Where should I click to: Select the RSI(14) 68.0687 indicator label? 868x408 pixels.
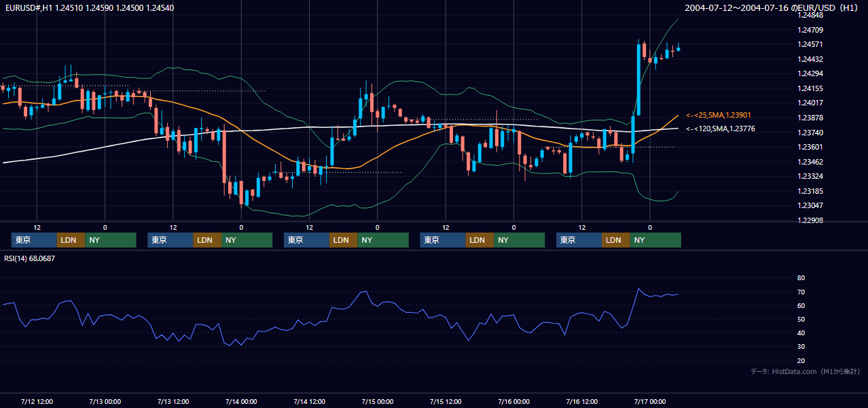(30, 258)
